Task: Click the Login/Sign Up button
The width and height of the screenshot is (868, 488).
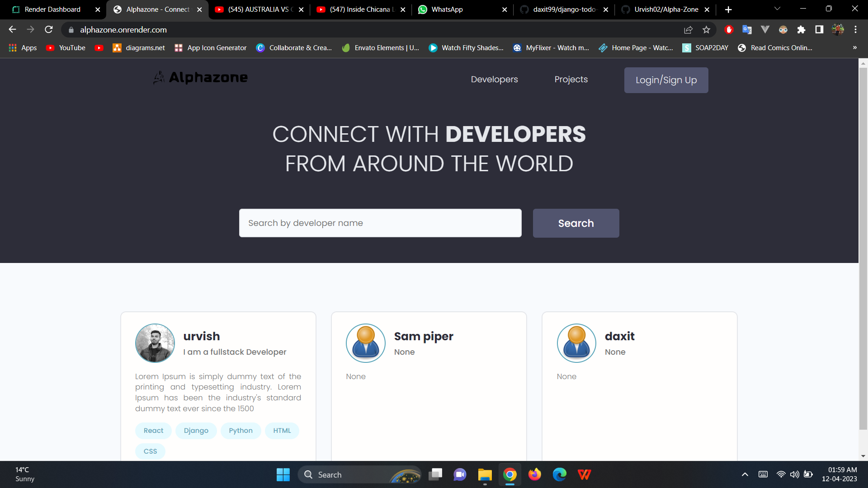Action: tap(666, 80)
